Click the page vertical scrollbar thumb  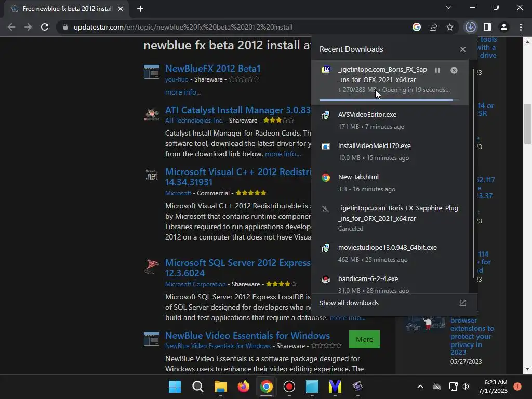pyautogui.click(x=528, y=124)
